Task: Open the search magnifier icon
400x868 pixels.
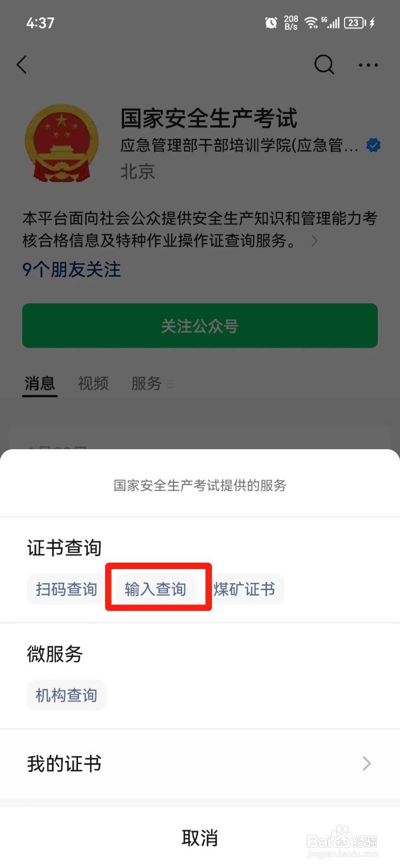Action: [x=324, y=65]
